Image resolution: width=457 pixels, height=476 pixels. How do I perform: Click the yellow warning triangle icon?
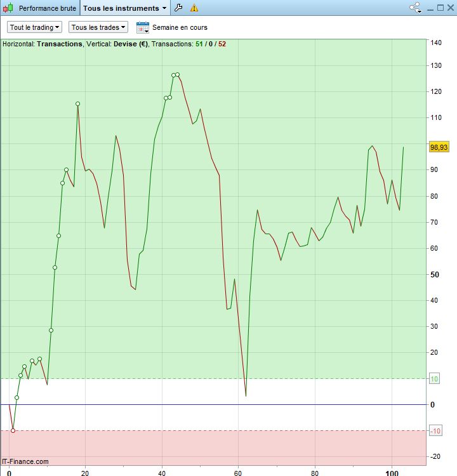(x=194, y=8)
